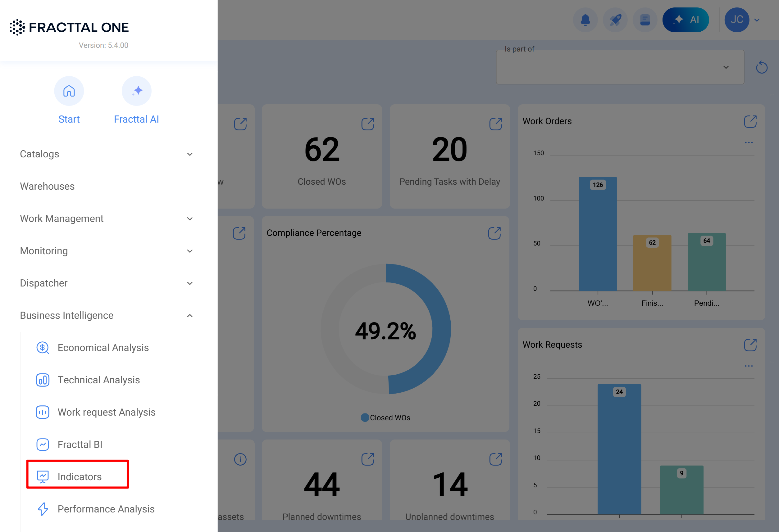
Task: Open the book guide icon
Action: 645,20
